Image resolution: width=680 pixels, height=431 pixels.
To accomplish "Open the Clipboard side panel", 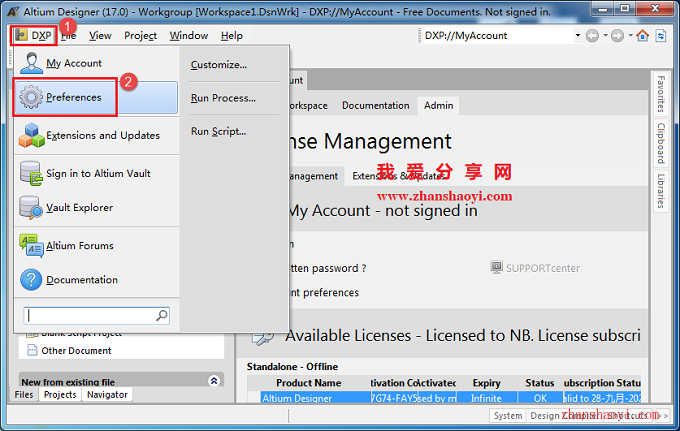I will point(661,143).
